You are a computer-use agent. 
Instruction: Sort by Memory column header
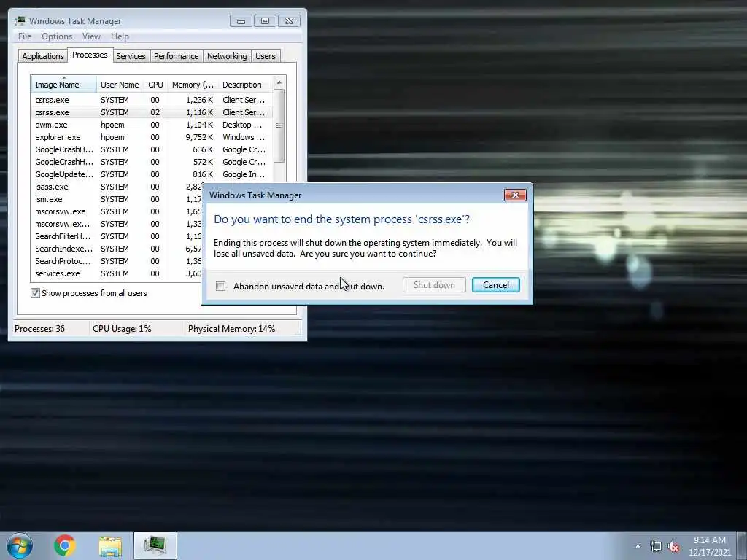193,85
